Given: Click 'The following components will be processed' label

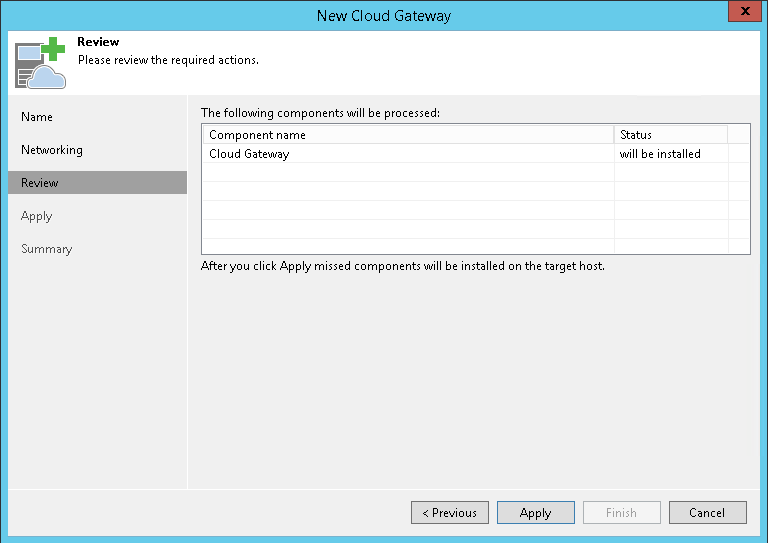Looking at the screenshot, I should pos(320,113).
